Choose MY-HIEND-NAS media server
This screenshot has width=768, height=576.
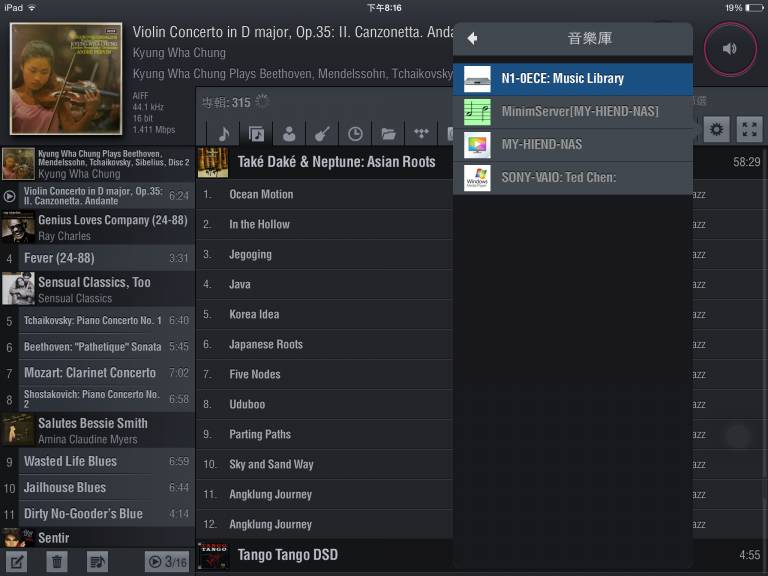tap(573, 144)
